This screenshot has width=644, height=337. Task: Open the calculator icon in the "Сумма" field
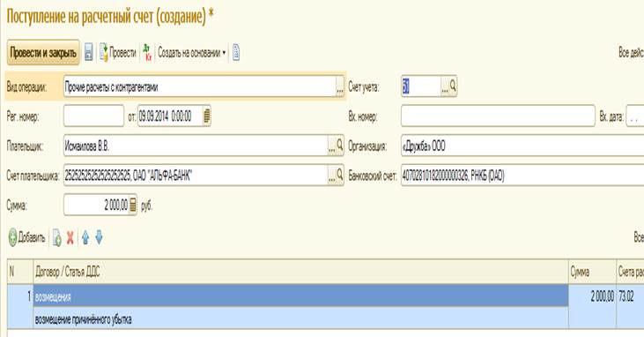[133, 205]
